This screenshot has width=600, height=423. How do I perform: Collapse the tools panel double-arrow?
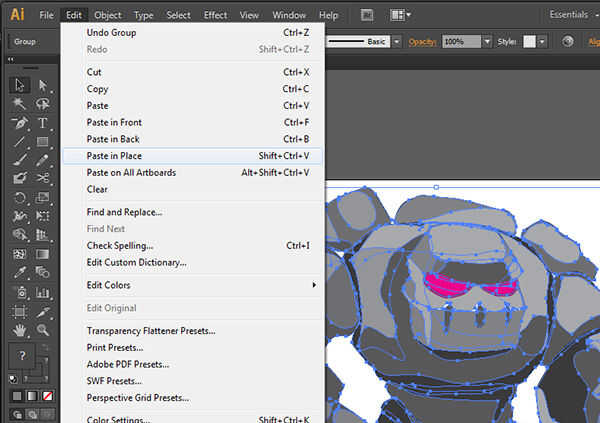pos(11,59)
